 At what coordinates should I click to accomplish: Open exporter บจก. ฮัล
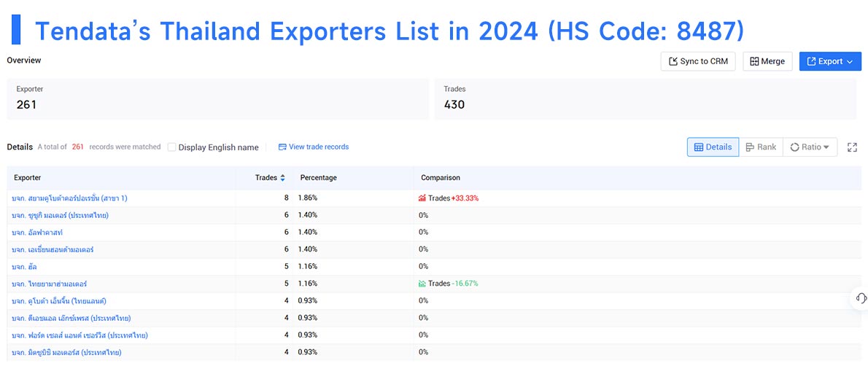coord(24,267)
